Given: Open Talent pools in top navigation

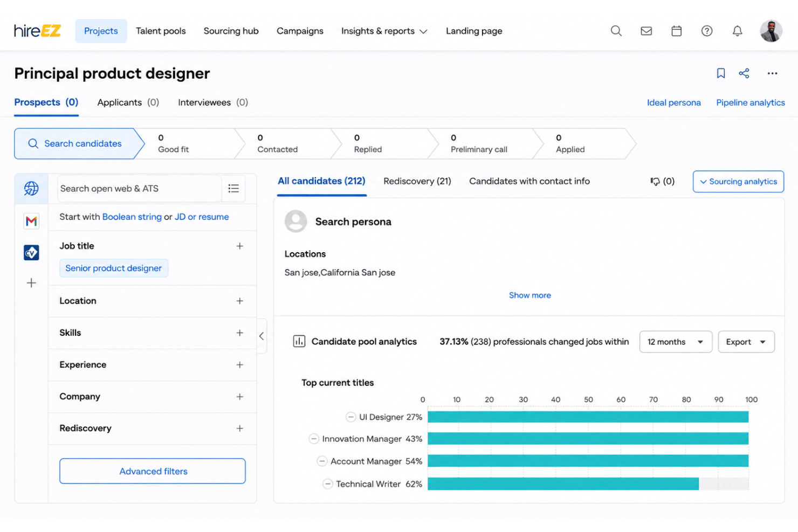Looking at the screenshot, I should click(161, 31).
